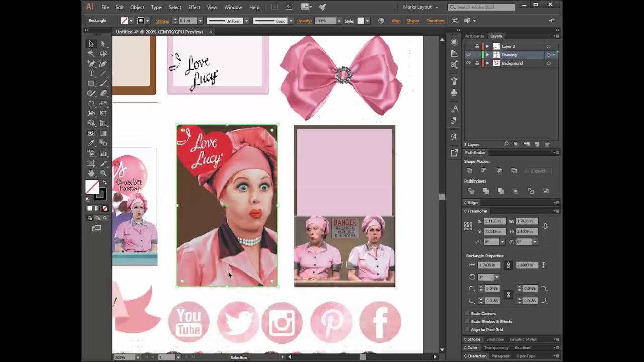644x362 pixels.
Task: Switch to the Artboards tab
Action: click(474, 36)
